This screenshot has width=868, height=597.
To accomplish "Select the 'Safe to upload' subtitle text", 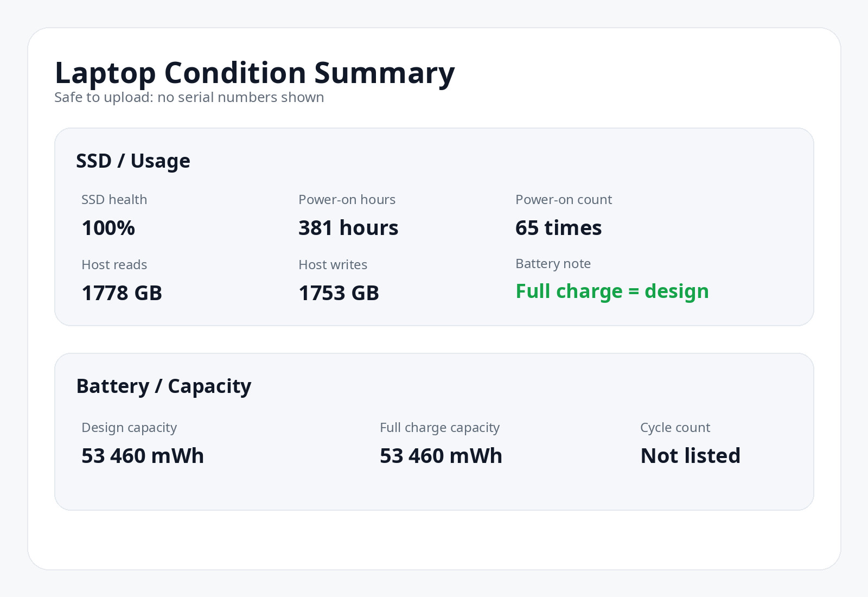I will 189,98.
